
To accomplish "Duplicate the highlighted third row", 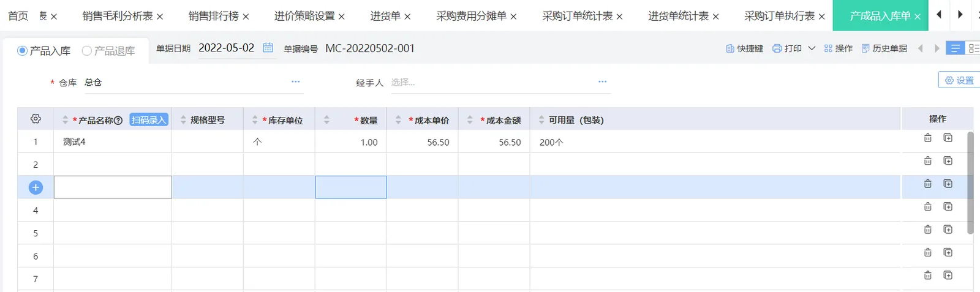I will (x=948, y=184).
